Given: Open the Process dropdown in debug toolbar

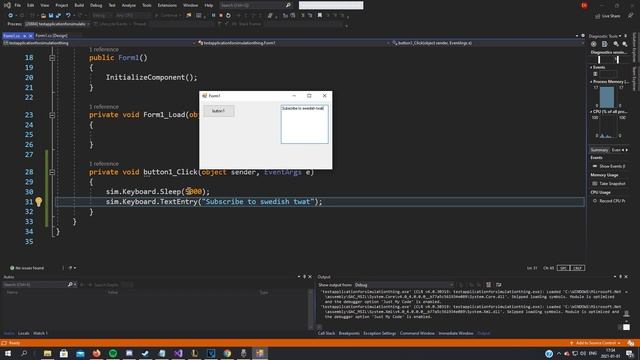Looking at the screenshot, I should [57, 24].
